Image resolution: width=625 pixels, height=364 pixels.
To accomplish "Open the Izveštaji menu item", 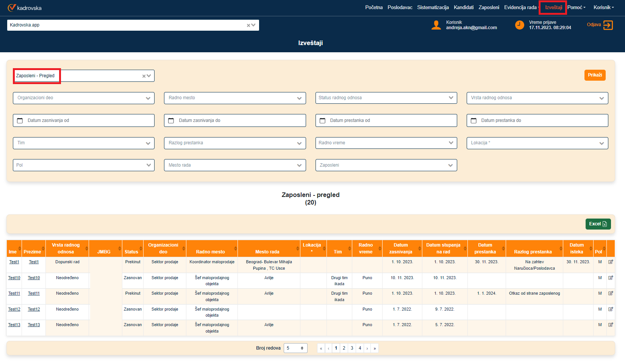I will click(553, 8).
